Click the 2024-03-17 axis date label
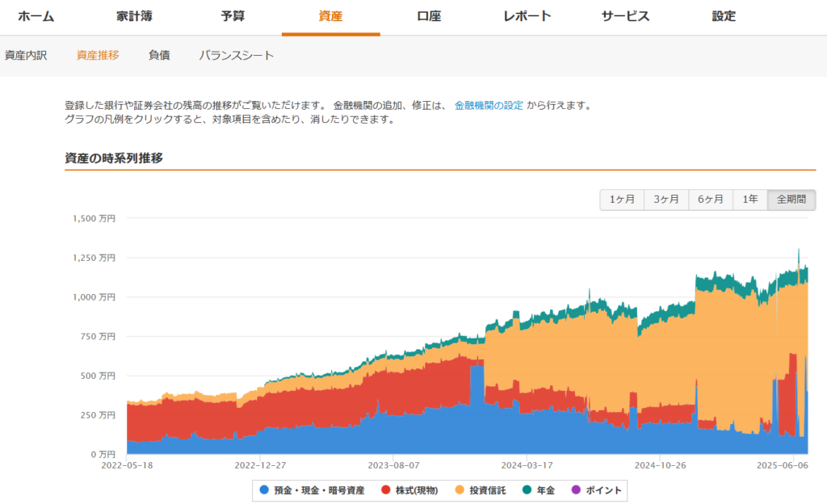The height and width of the screenshot is (504, 827). click(x=527, y=465)
